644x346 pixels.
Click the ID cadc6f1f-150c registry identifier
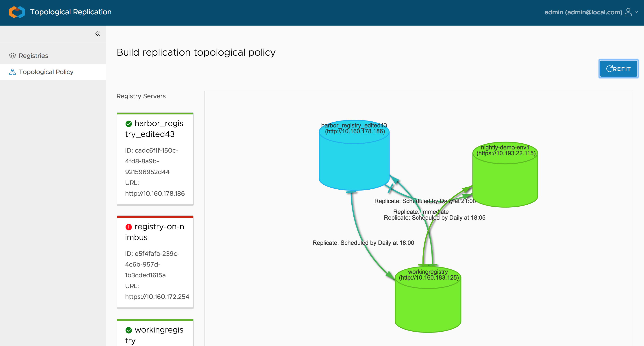pos(152,161)
